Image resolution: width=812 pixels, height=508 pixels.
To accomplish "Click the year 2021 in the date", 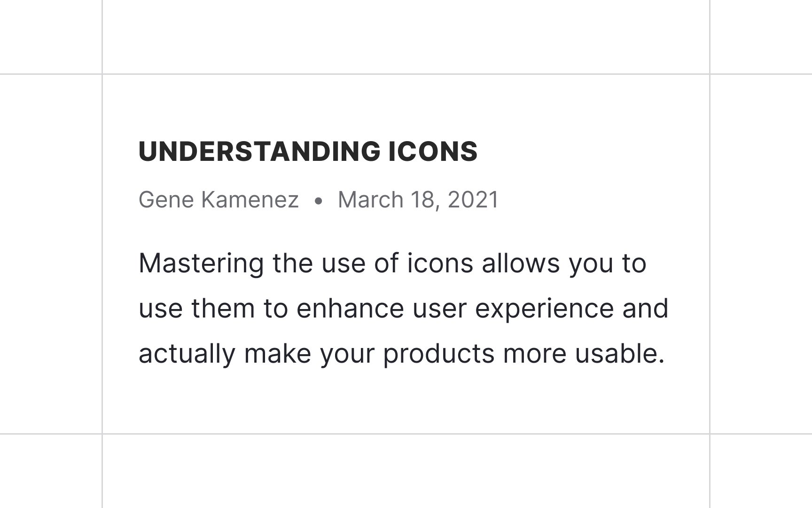I will click(x=473, y=199).
